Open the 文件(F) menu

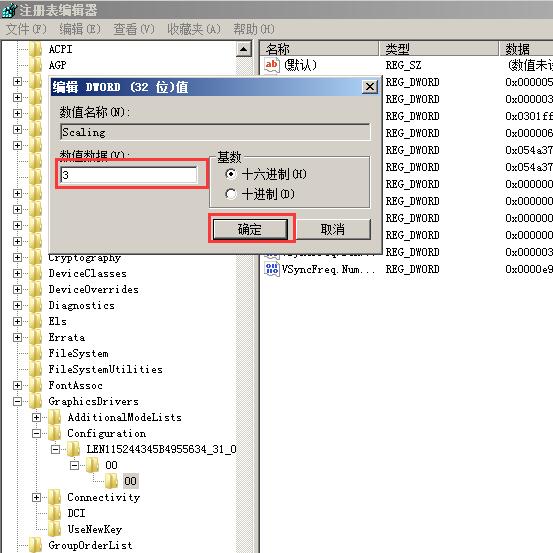[x=26, y=29]
